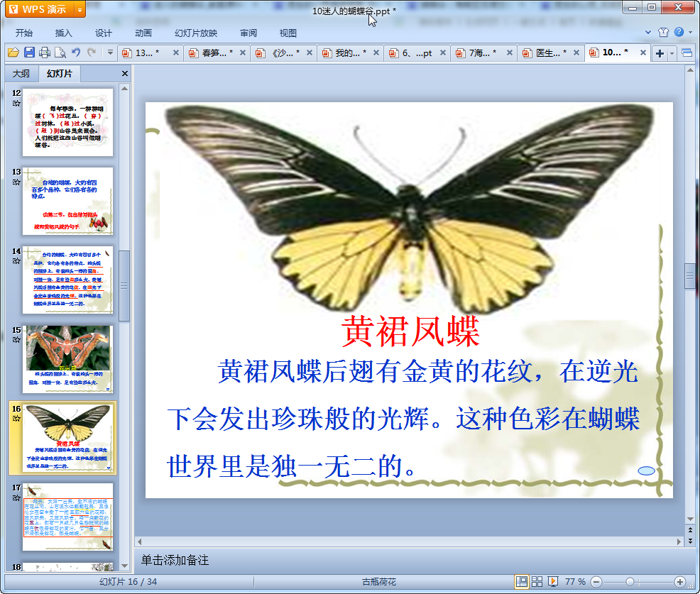Open the new tab dropdown arrow
The height and width of the screenshot is (594, 700).
coord(672,53)
